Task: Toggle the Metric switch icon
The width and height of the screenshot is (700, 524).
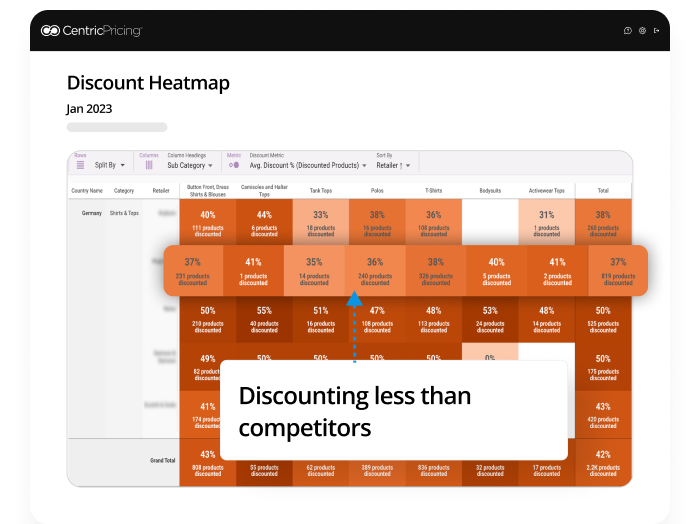Action: (x=234, y=165)
